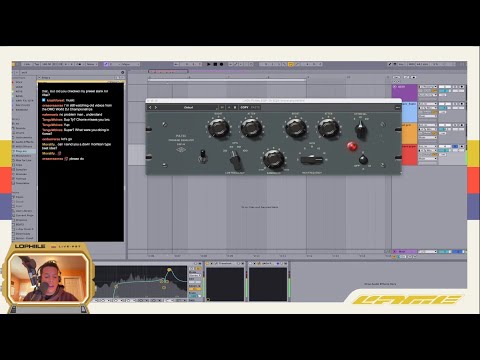Image resolution: width=480 pixels, height=360 pixels.
Task: Click the yellow EQ Eight filter node
Action: click(x=169, y=269)
